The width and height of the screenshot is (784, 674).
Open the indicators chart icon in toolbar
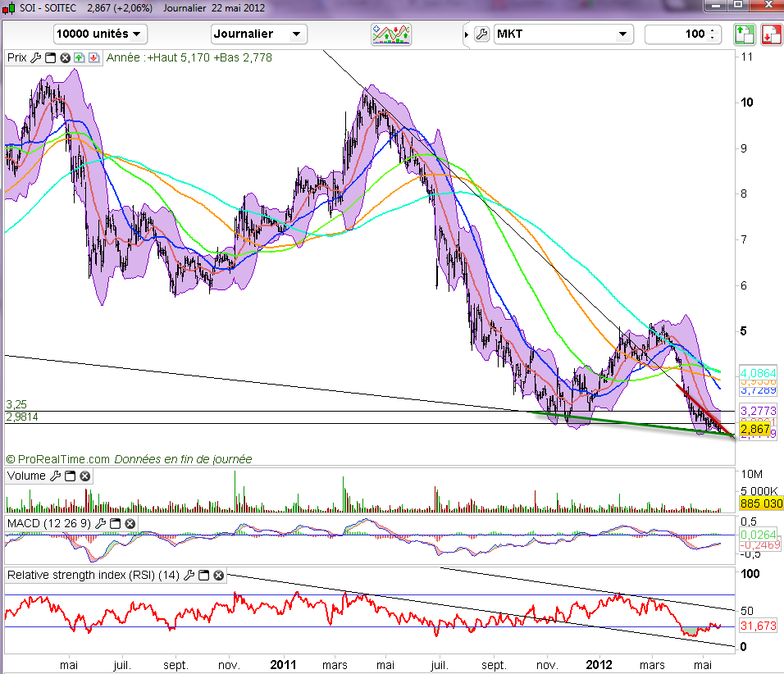(x=391, y=34)
